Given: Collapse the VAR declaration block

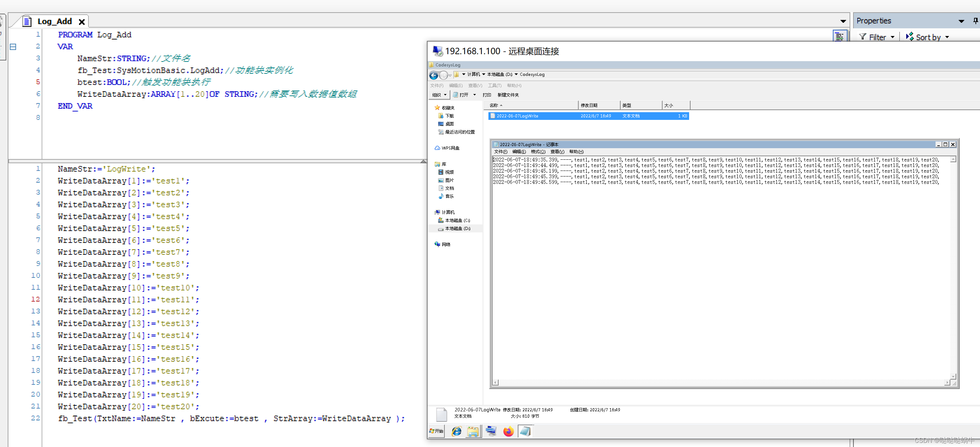Looking at the screenshot, I should click(13, 47).
